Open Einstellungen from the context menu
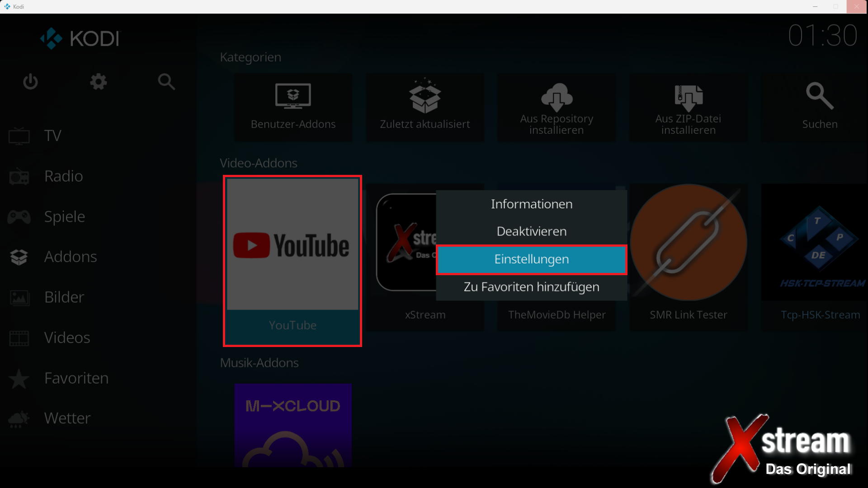Viewport: 868px width, 488px height. point(531,259)
